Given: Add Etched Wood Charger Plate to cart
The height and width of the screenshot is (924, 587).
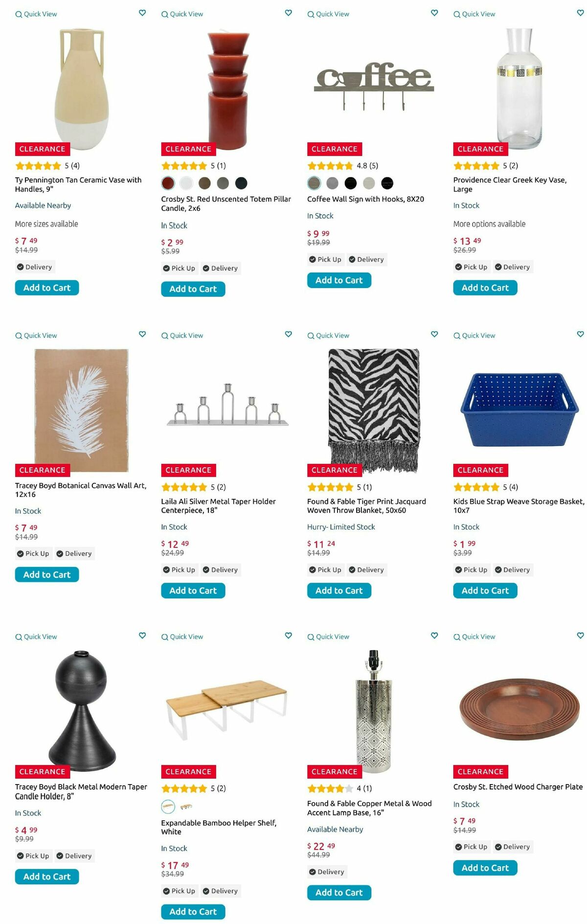Looking at the screenshot, I should coord(485,868).
